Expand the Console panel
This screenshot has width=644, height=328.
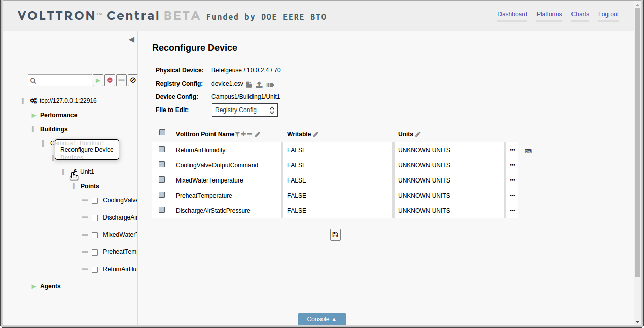click(x=322, y=319)
